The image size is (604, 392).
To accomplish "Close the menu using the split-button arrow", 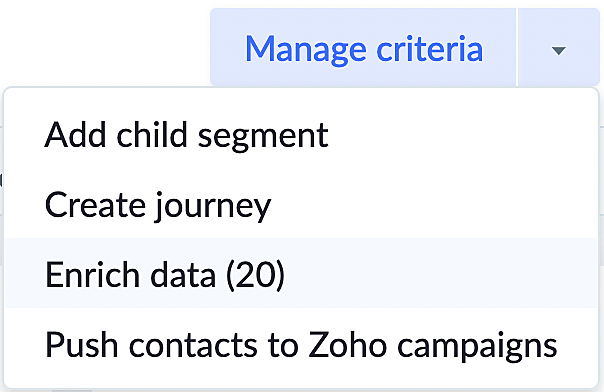I will 559,47.
